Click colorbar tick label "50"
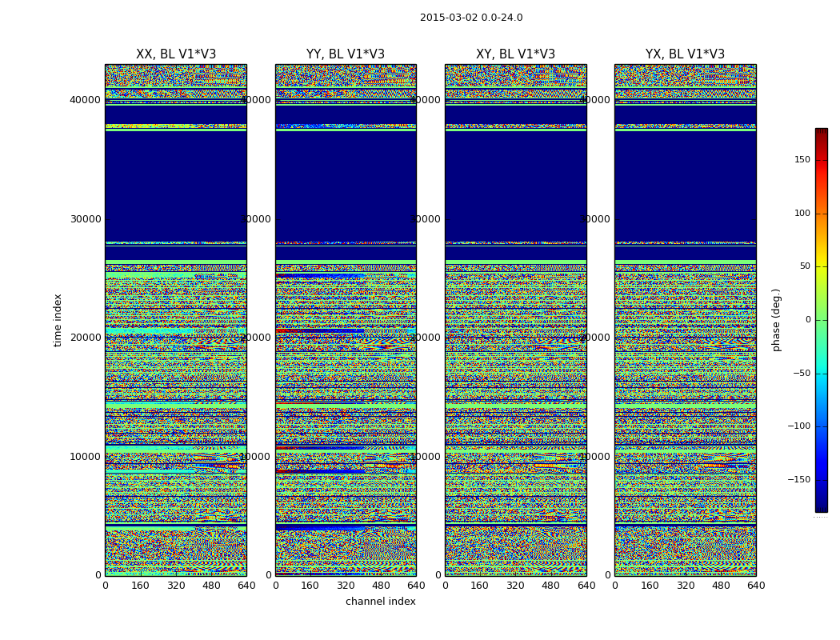Viewport: 840px width, 640px height. 805,266
